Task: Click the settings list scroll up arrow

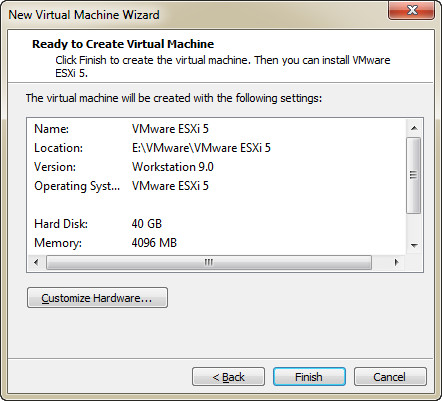Action: (x=414, y=128)
